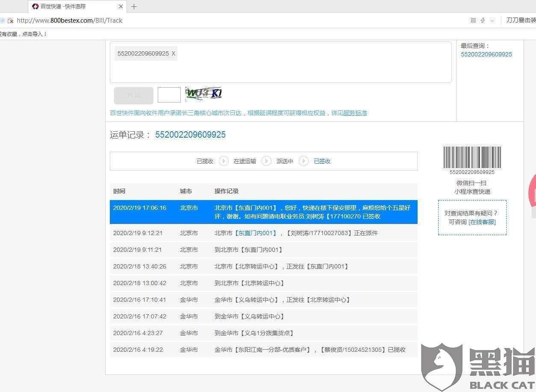
Task: Click the waybill barcode image
Action: click(x=472, y=157)
